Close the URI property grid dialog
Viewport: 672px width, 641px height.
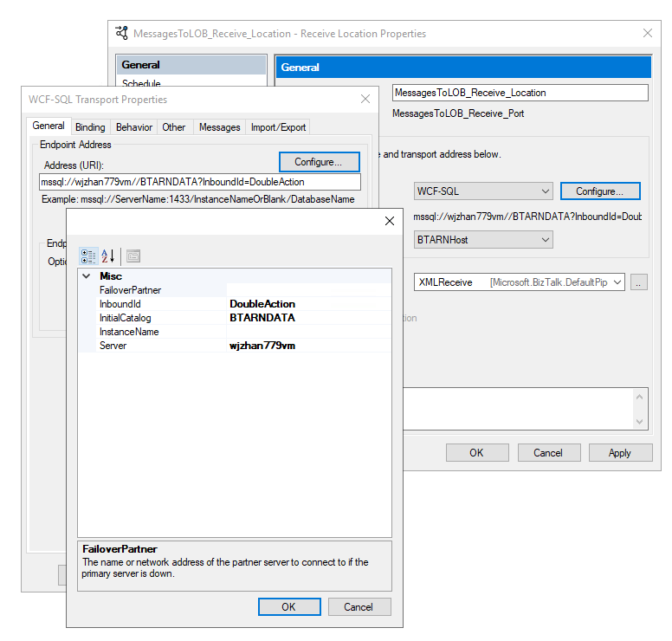click(x=390, y=221)
